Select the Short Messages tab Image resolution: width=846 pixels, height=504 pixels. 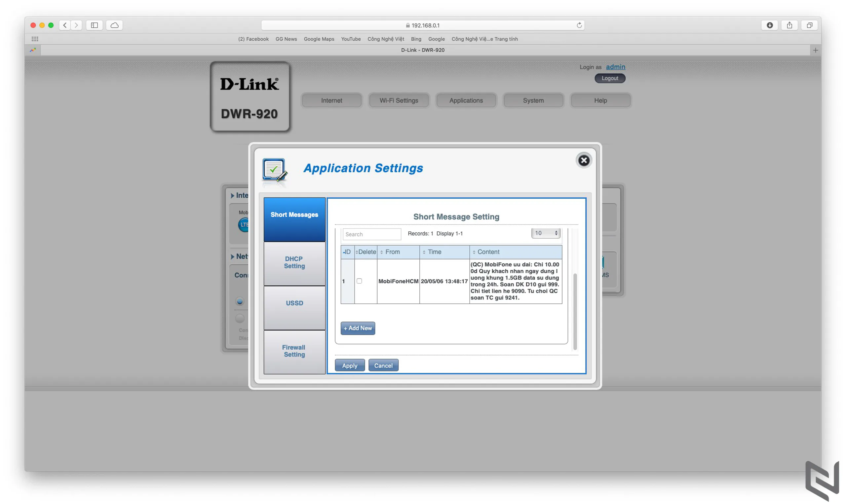(x=294, y=219)
